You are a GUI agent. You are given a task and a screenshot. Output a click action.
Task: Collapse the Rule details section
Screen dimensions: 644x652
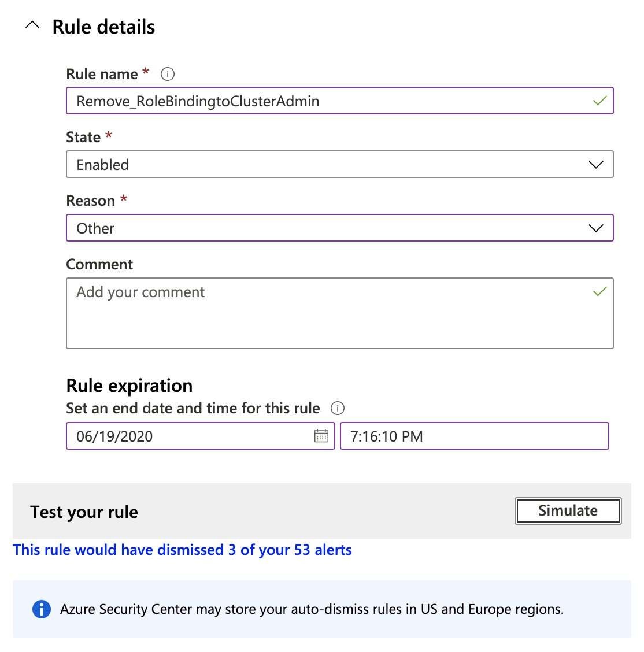32,25
